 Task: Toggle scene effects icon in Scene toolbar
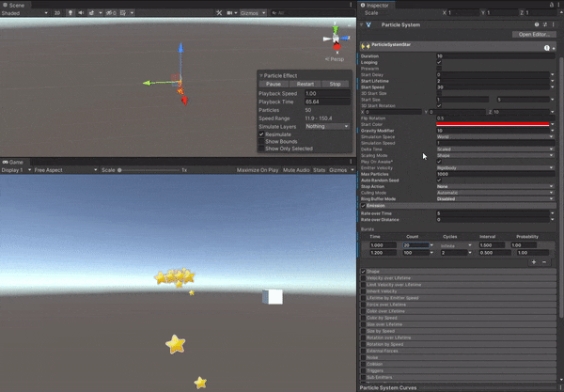coord(92,13)
